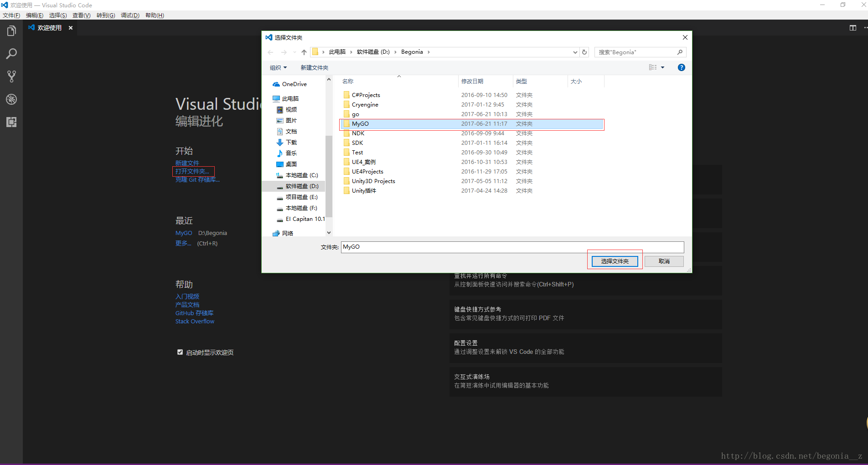Image resolution: width=868 pixels, height=465 pixels.
Task: Open the 文件(F) menu
Action: pos(11,15)
